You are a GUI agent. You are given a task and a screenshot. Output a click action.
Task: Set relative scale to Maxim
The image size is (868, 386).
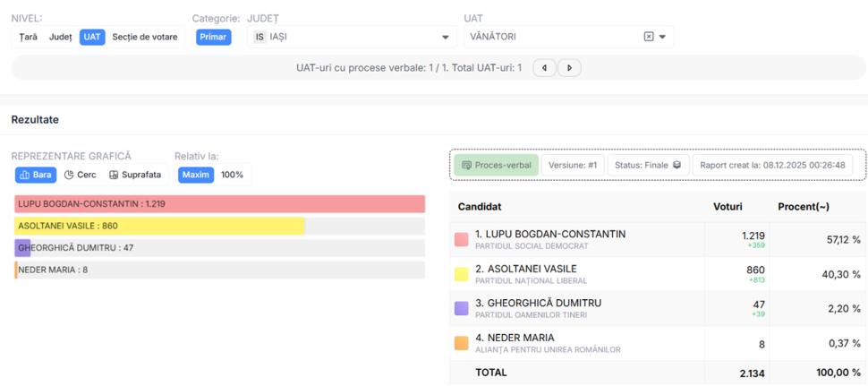[194, 175]
